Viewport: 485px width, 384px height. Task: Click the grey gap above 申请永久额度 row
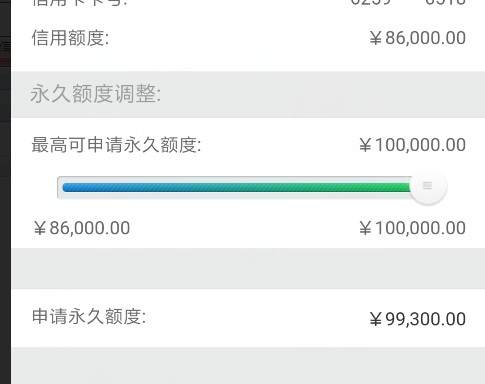(248, 269)
